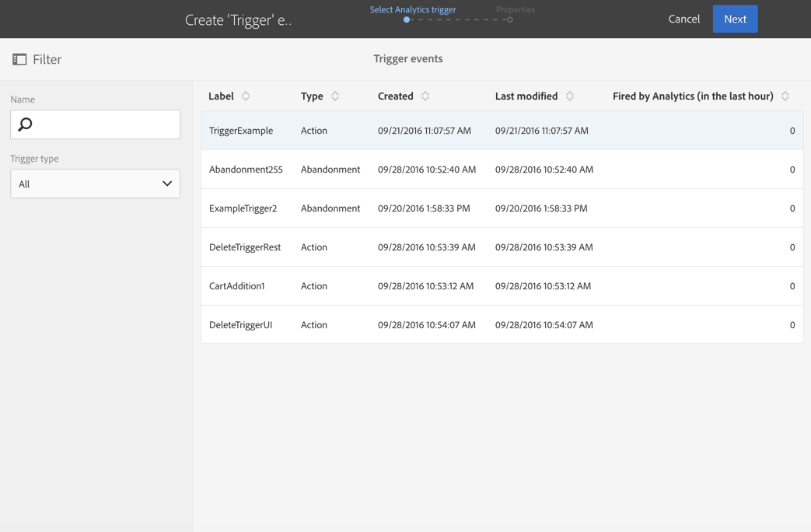Viewport: 811px width, 532px height.
Task: Sort by Created column arrows
Action: pos(425,96)
